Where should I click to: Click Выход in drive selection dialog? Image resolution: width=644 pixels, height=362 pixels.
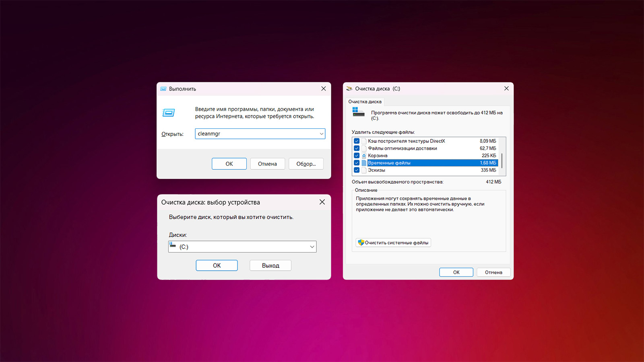[270, 265]
